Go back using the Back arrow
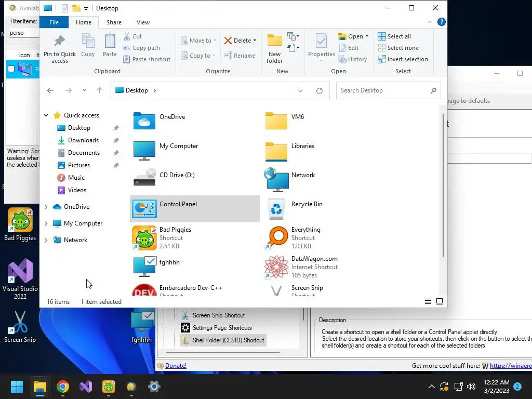 tap(50, 90)
